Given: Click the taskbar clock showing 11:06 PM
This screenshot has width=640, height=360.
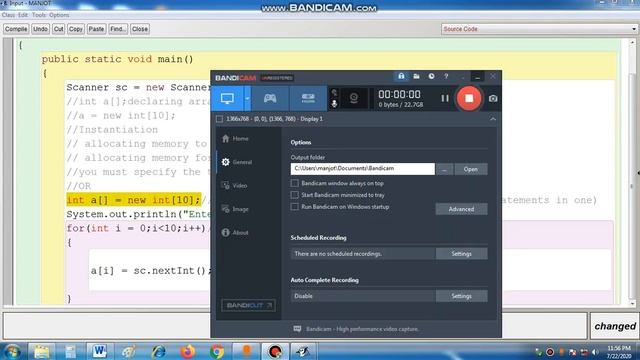Looking at the screenshot, I should 619,352.
